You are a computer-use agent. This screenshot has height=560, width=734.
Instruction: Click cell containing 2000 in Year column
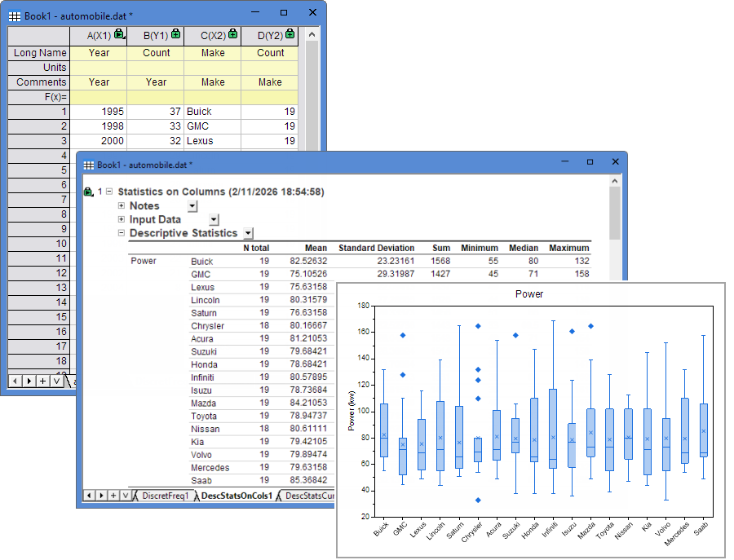tap(99, 141)
